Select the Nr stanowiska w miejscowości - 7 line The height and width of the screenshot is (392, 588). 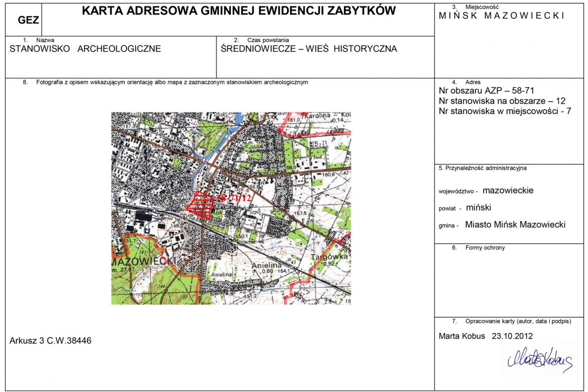pos(505,111)
